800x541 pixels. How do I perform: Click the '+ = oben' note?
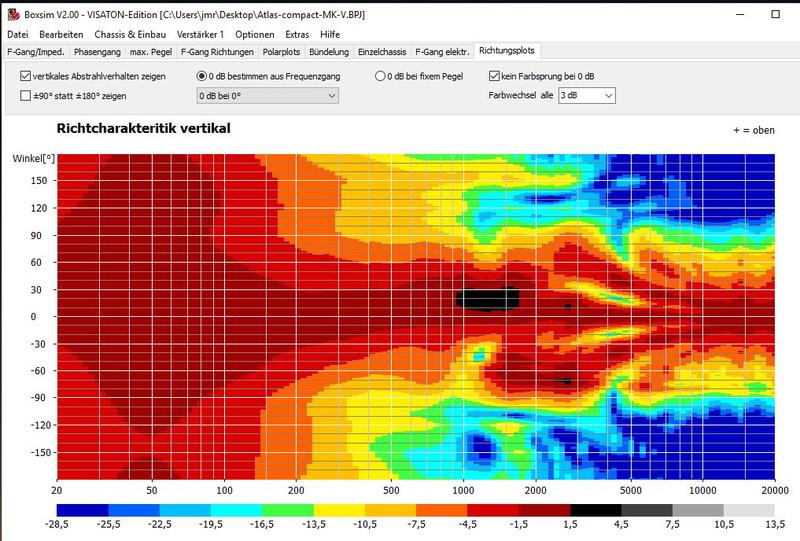click(754, 130)
